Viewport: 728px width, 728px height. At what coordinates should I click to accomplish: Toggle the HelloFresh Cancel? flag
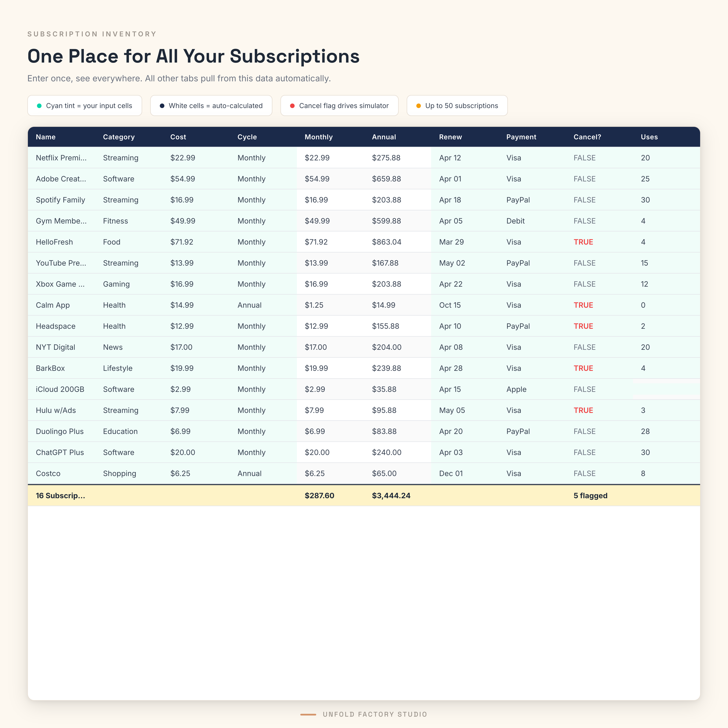[x=583, y=242]
